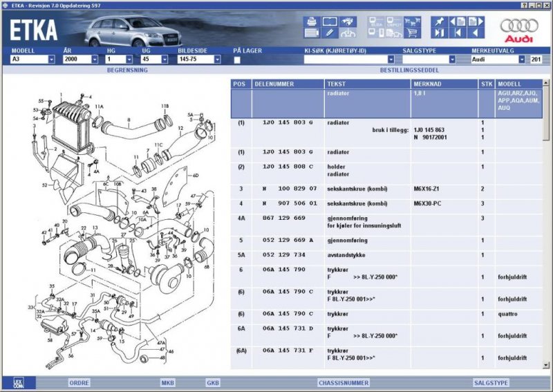The image size is (553, 392).
Task: Click the pencil edit icon
Action: 330,32
